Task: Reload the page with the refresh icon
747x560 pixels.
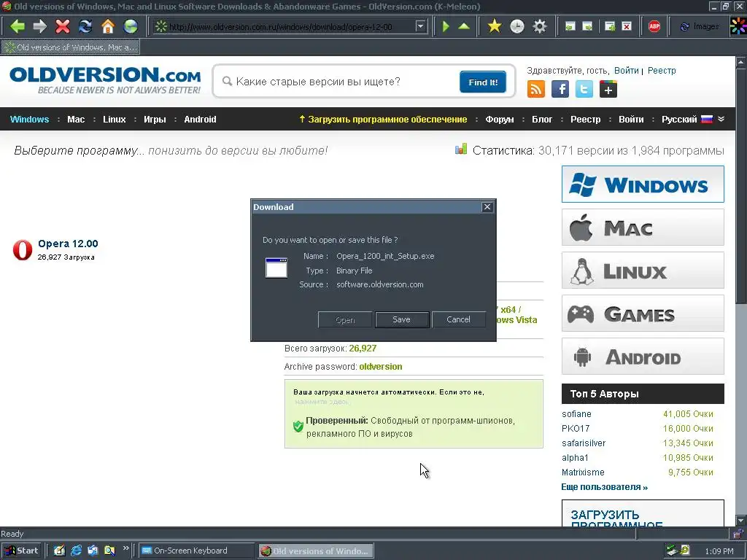Action: (85, 26)
